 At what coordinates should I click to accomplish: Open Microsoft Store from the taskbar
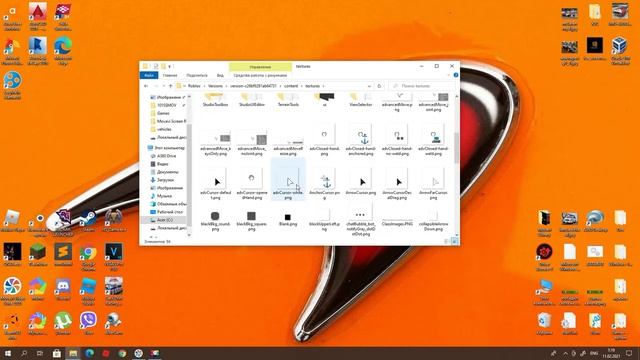coord(57,353)
